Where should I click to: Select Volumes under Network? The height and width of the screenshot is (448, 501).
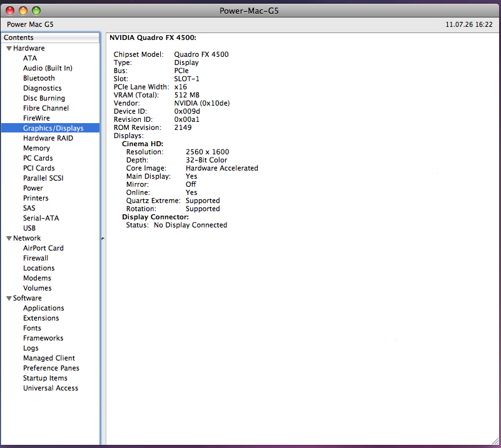coord(37,288)
